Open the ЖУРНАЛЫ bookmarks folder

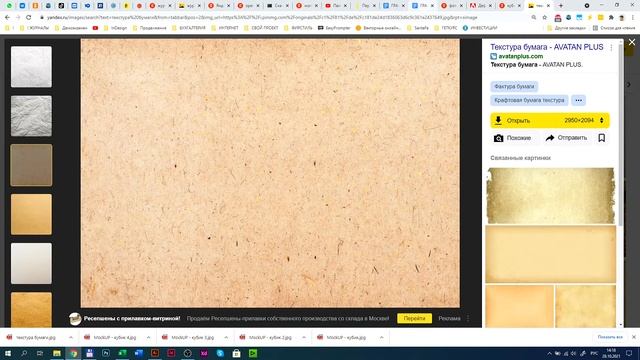point(33,28)
